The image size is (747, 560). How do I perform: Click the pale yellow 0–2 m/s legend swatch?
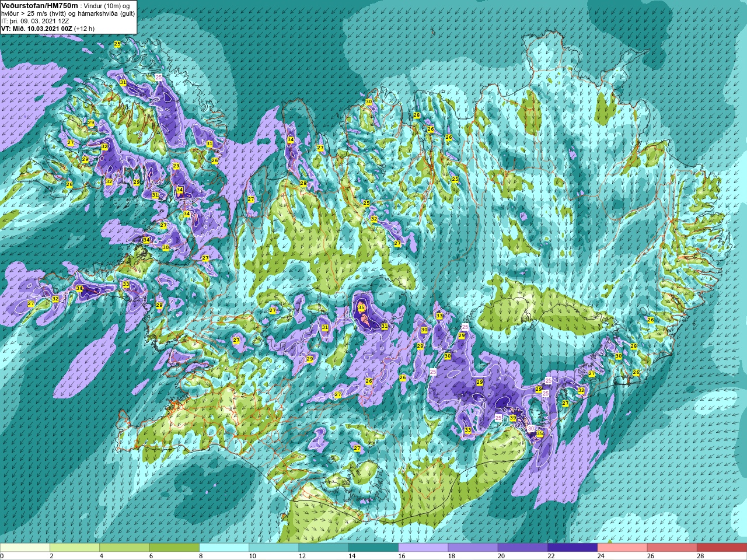[25, 548]
